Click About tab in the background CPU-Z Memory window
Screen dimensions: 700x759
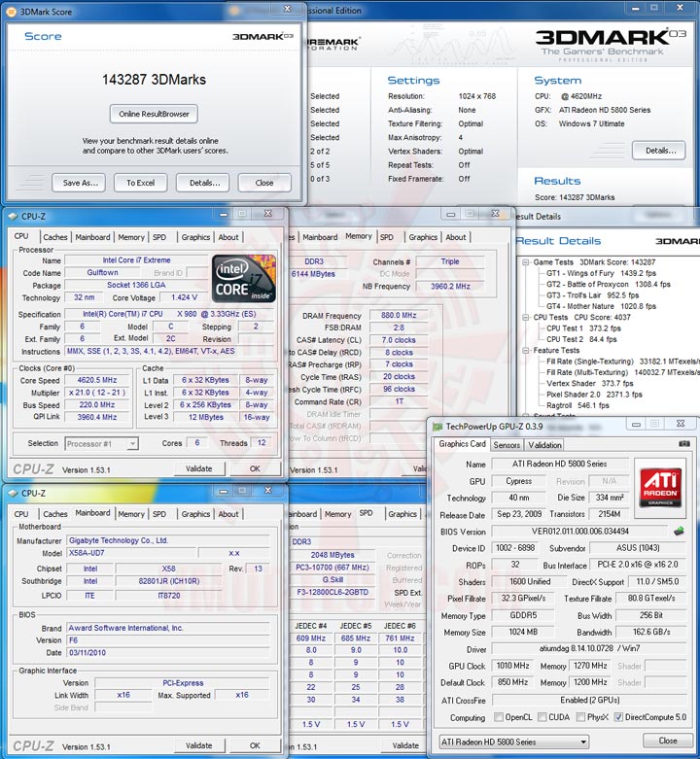[x=456, y=237]
